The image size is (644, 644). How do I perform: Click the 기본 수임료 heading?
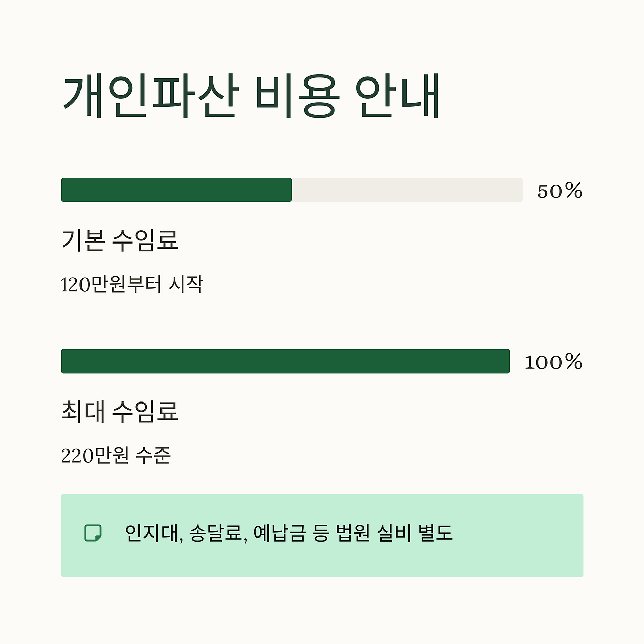[x=120, y=239]
